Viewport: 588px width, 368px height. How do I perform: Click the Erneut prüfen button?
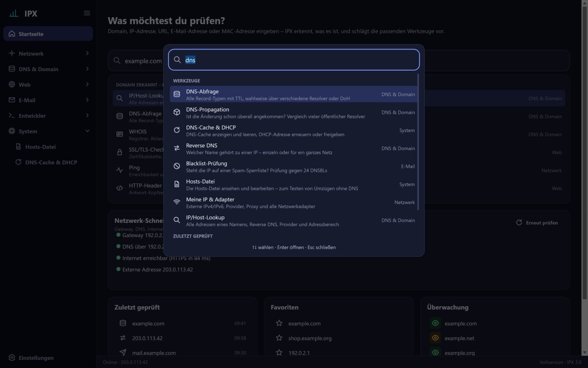coord(538,223)
